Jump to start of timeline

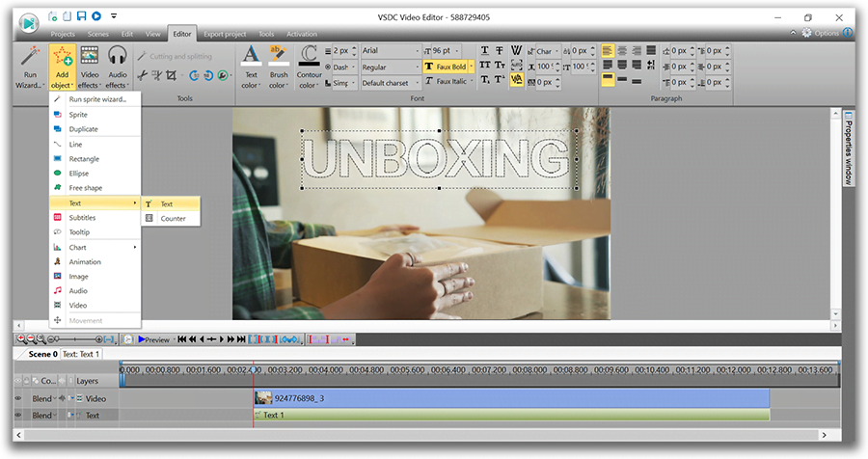click(181, 339)
